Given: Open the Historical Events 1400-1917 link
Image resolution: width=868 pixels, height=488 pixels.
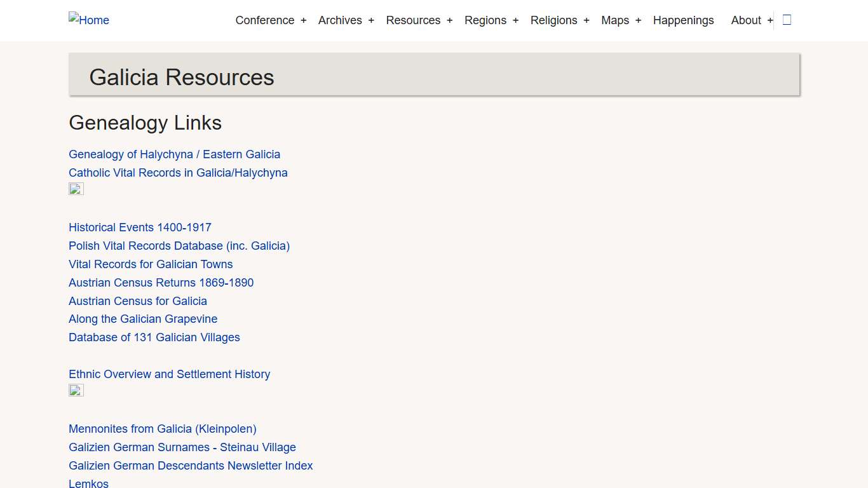Looking at the screenshot, I should coord(140,227).
